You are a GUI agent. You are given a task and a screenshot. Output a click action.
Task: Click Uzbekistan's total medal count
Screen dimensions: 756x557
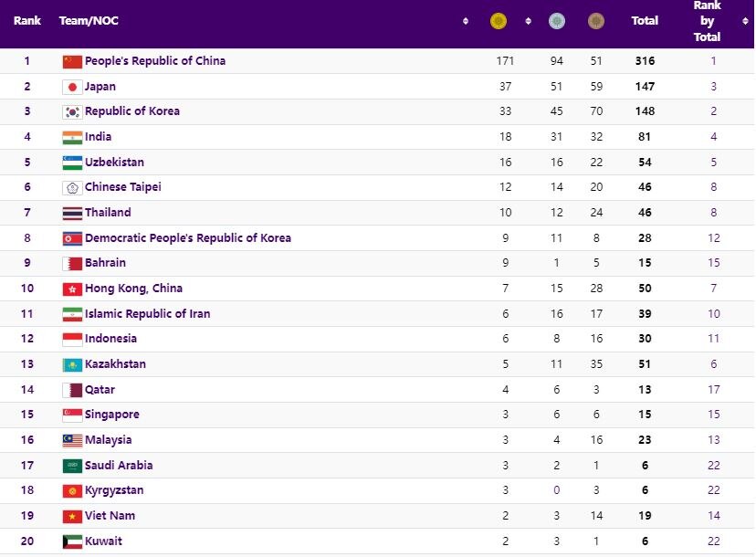[x=645, y=162]
